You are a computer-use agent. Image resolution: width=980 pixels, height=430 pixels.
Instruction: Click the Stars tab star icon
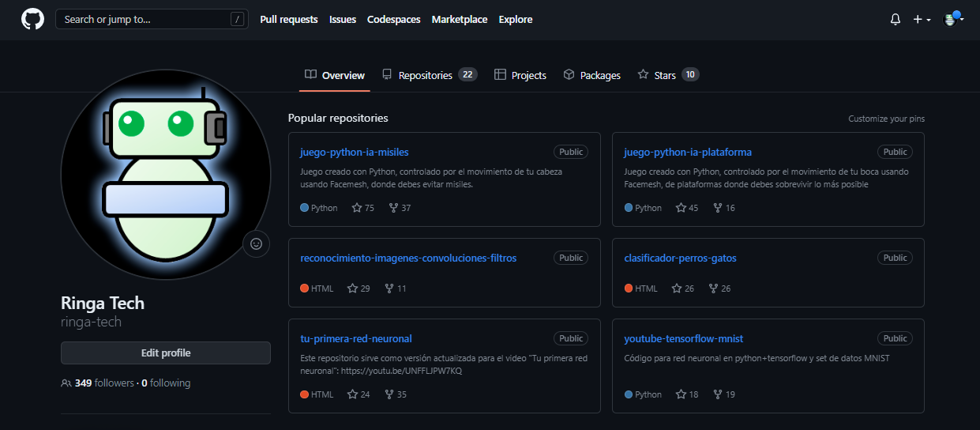[644, 75]
